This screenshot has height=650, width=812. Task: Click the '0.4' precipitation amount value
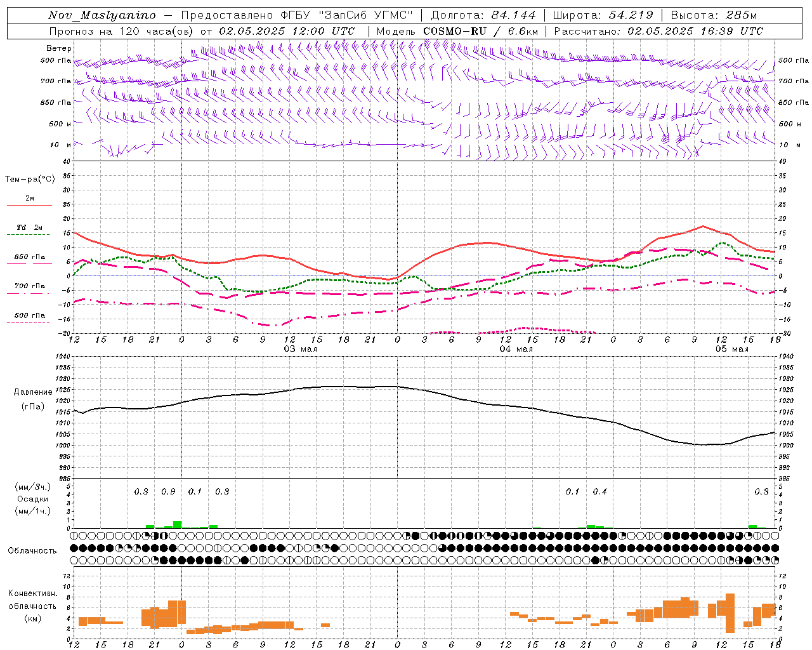[599, 491]
